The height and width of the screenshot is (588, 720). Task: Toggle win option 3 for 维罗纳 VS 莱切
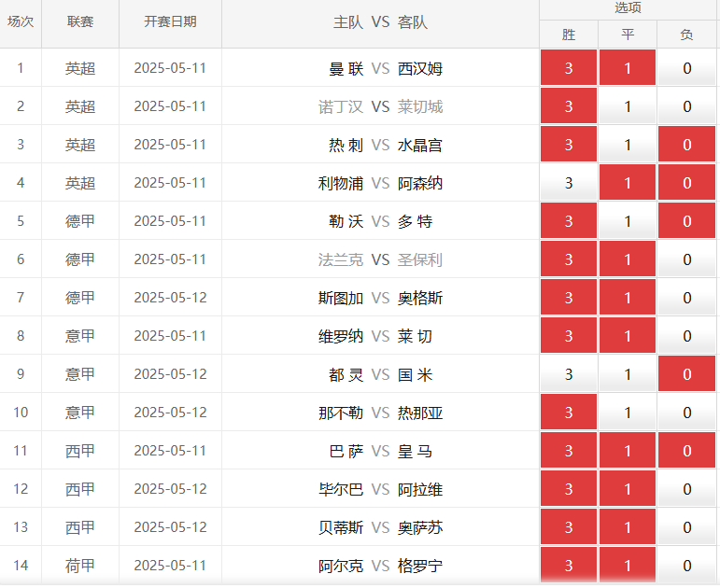(569, 336)
